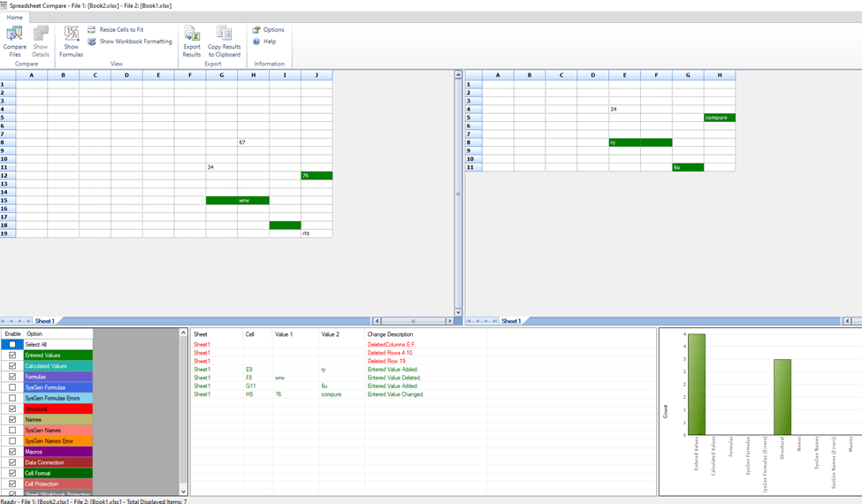Uncheck the Entered Values checkbox
This screenshot has height=504, width=862.
click(x=12, y=355)
